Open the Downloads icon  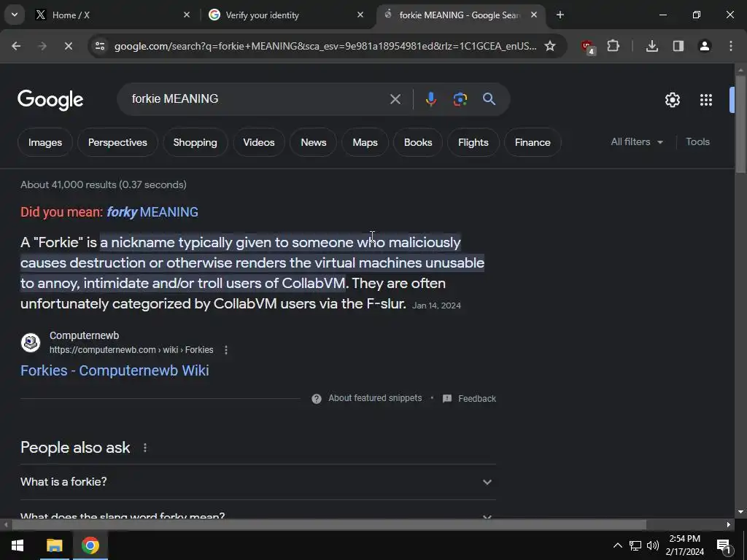point(651,46)
